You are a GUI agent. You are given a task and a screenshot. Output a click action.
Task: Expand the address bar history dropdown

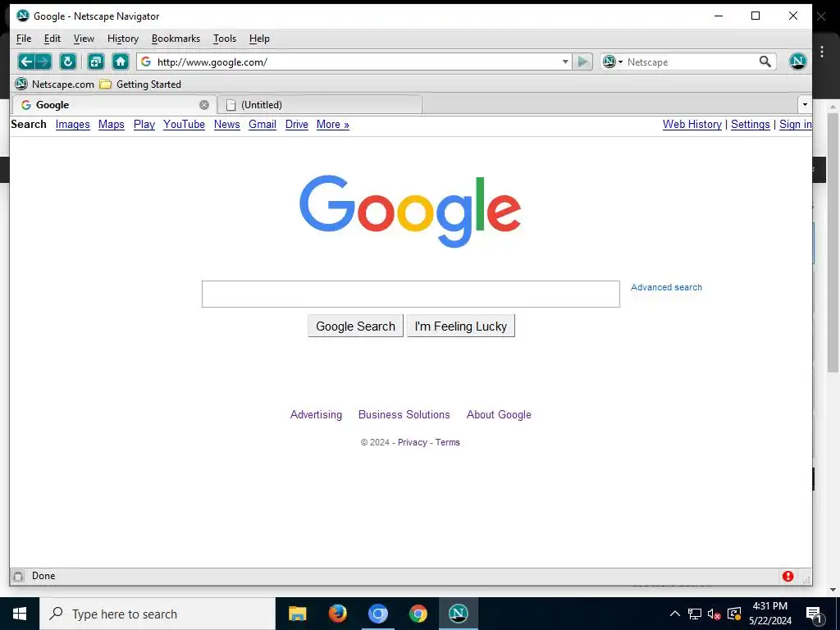click(x=565, y=62)
